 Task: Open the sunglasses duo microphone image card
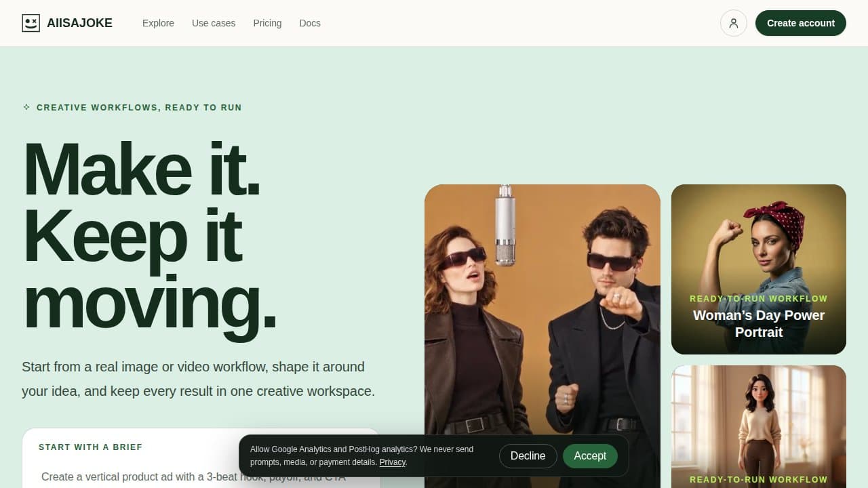(542, 336)
